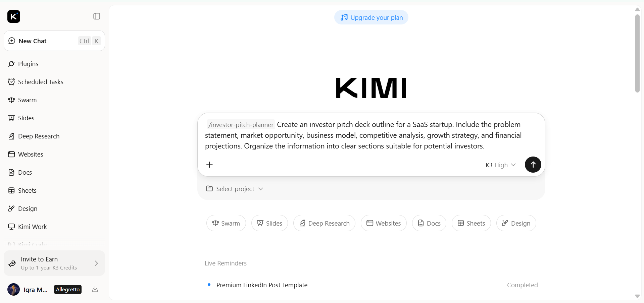Expand the Invite to Earn chevron
This screenshot has height=303, width=644.
96,263
